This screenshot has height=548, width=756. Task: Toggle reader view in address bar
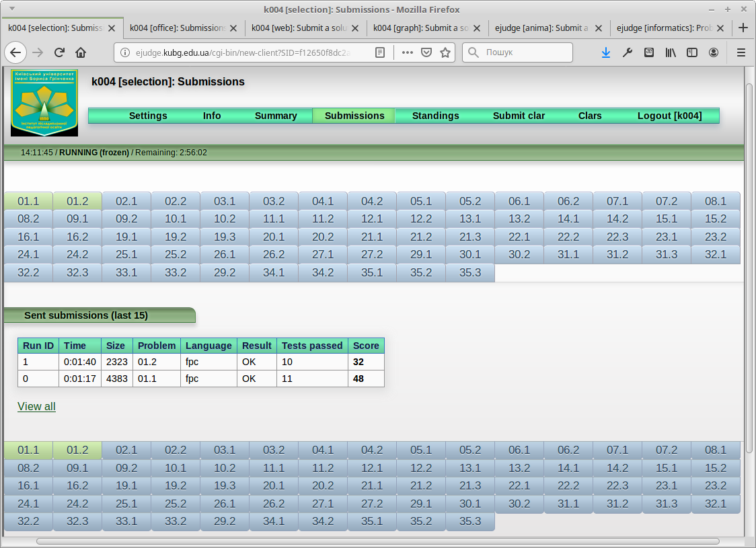pyautogui.click(x=380, y=52)
